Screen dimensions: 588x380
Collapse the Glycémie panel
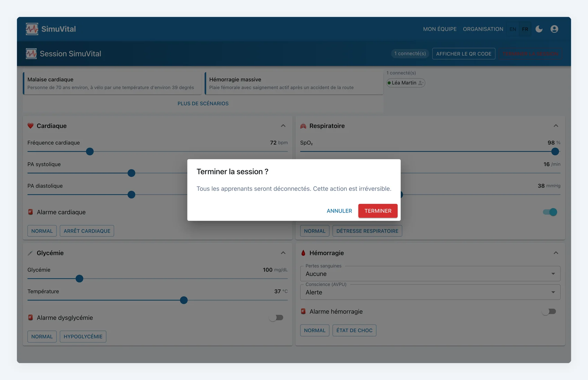coord(283,253)
